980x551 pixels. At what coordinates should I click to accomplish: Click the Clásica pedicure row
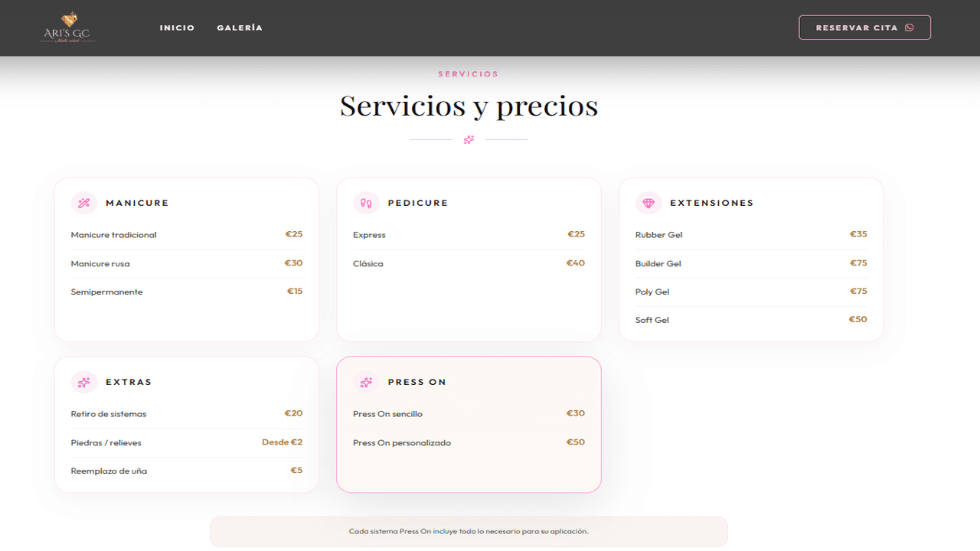point(469,263)
